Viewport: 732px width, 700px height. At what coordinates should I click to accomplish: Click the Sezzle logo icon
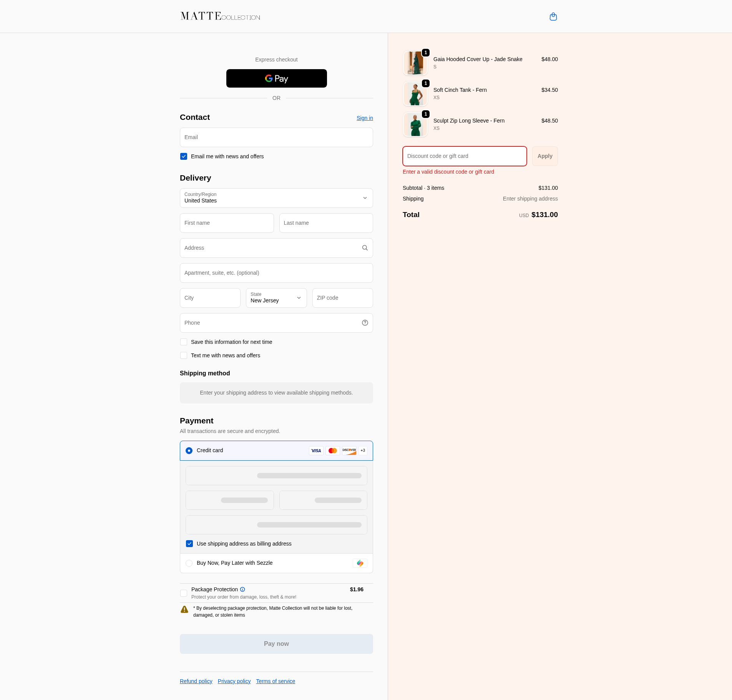pos(360,563)
